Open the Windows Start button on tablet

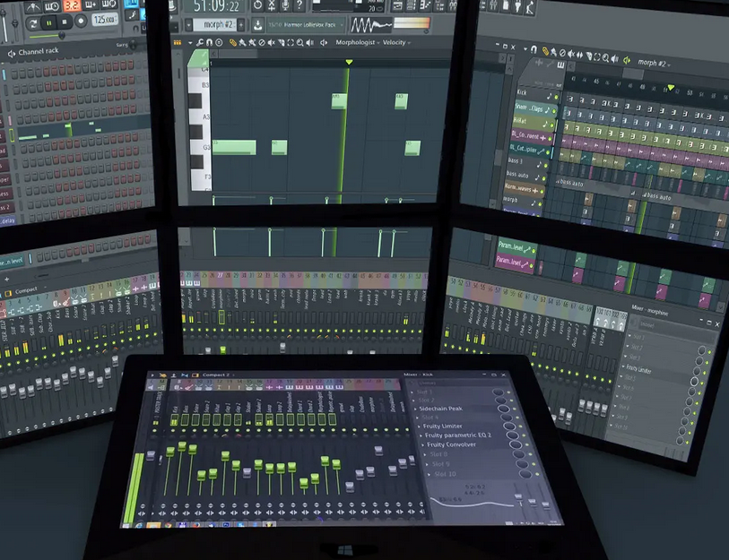(126, 526)
